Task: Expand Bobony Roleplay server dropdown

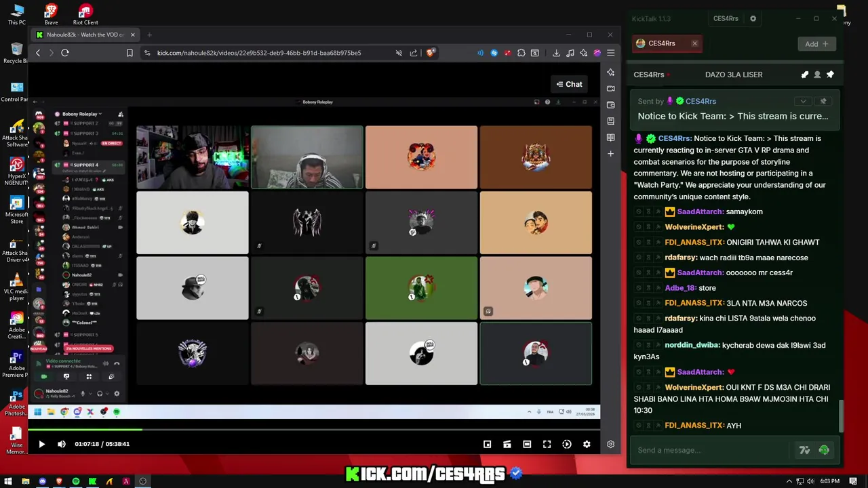Action: (x=81, y=114)
